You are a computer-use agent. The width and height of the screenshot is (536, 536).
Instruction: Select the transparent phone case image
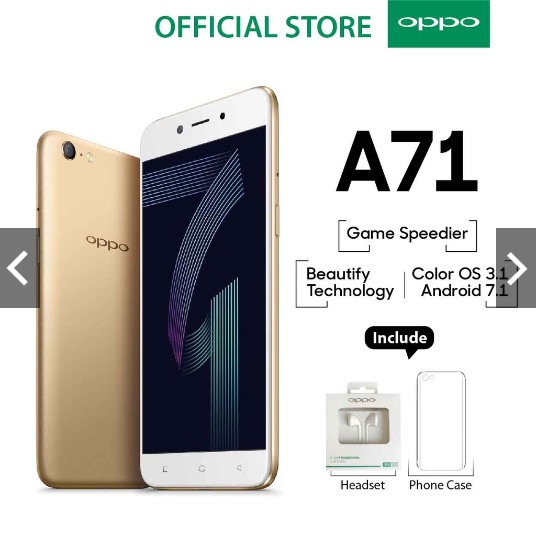coord(441,421)
